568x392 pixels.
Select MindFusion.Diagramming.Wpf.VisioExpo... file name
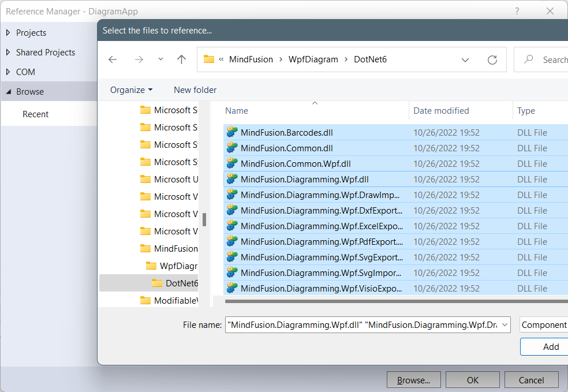[x=322, y=289]
